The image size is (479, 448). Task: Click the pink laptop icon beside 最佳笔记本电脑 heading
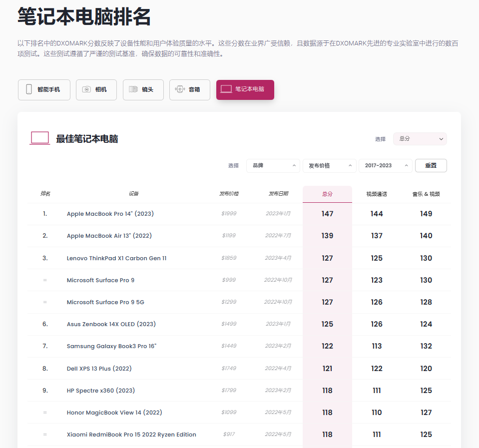(x=39, y=139)
